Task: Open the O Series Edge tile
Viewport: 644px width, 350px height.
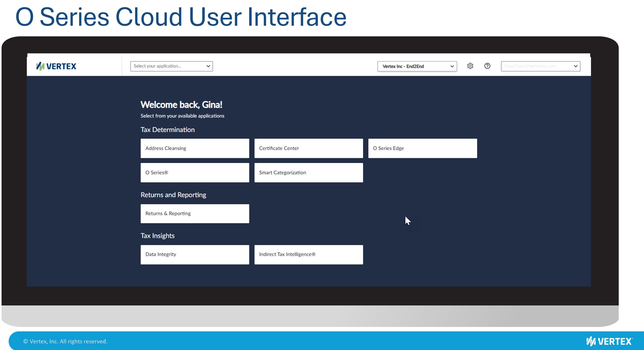Action: tap(422, 148)
